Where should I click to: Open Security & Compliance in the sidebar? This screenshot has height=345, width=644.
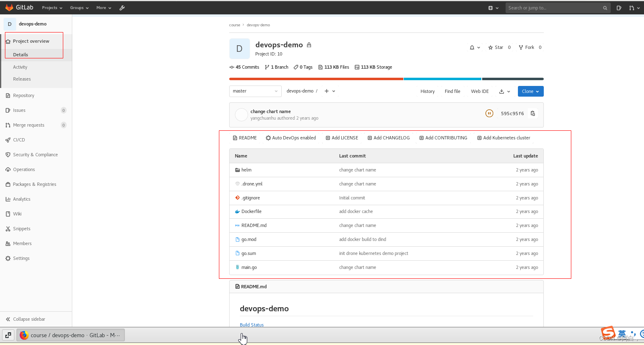[36, 155]
